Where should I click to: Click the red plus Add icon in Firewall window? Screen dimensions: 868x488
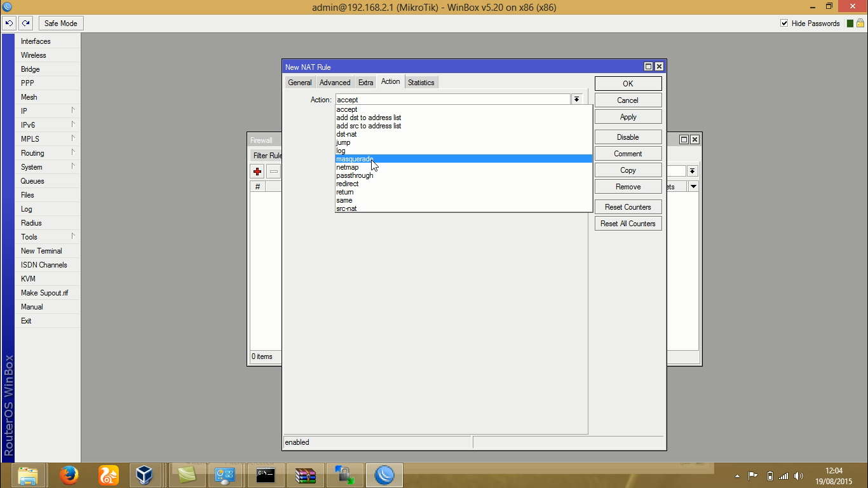(x=257, y=172)
